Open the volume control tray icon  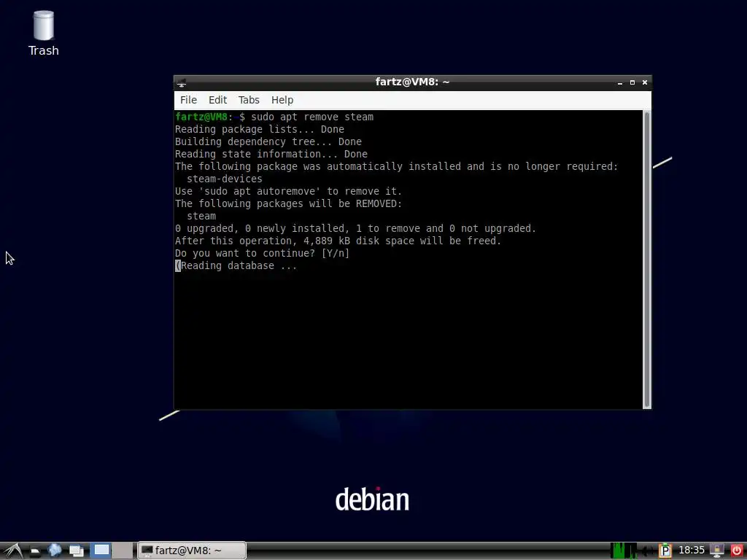[647, 551]
